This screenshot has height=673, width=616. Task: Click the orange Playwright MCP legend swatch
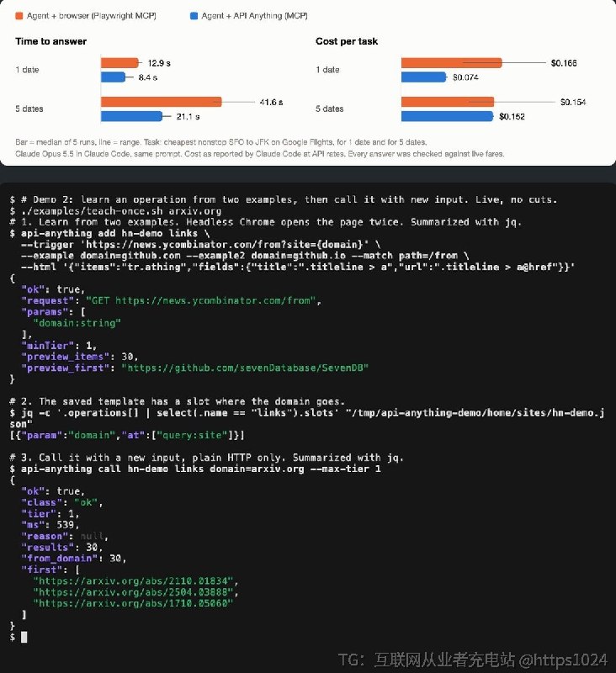pyautogui.click(x=19, y=16)
